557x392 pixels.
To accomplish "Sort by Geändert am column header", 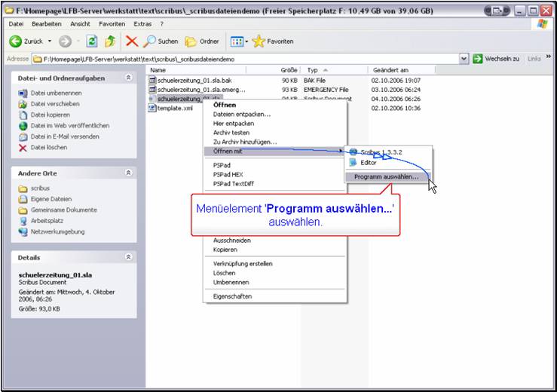I will point(402,70).
